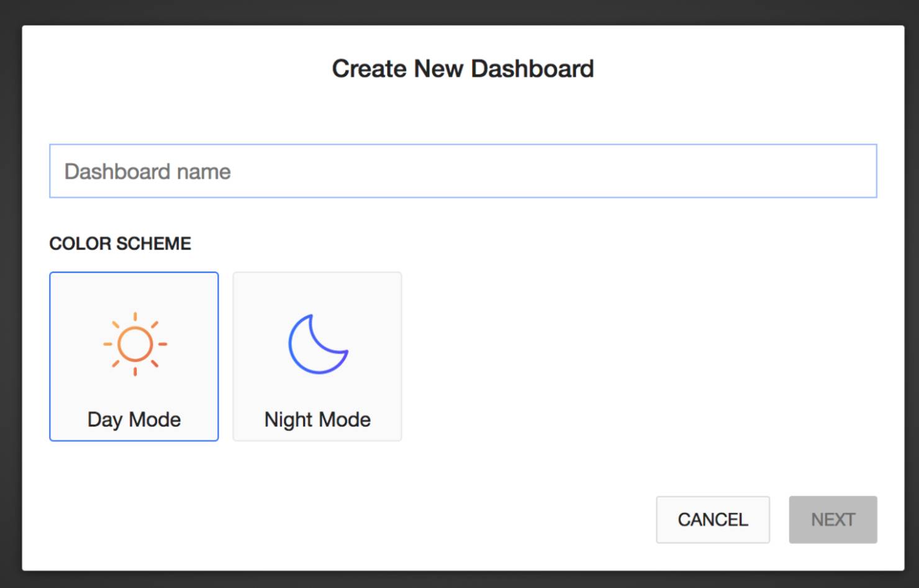Click the Dashboard name input field
This screenshot has width=919, height=588.
coord(463,171)
